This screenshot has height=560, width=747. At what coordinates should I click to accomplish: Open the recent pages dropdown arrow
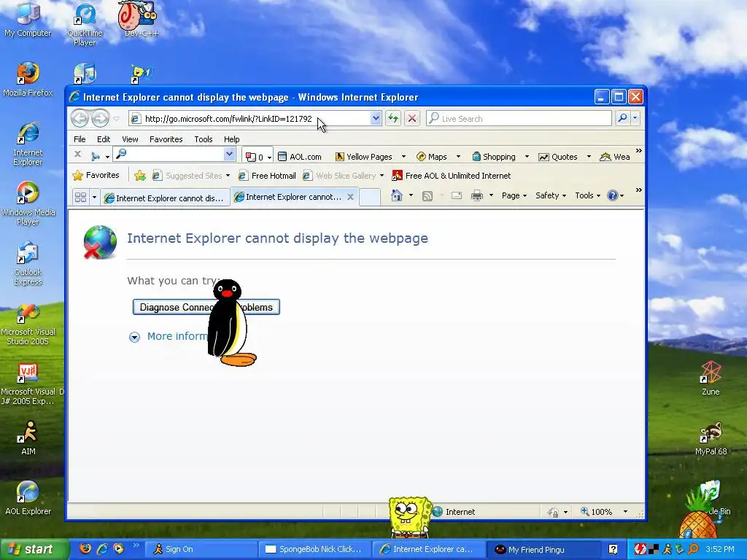pos(116,119)
